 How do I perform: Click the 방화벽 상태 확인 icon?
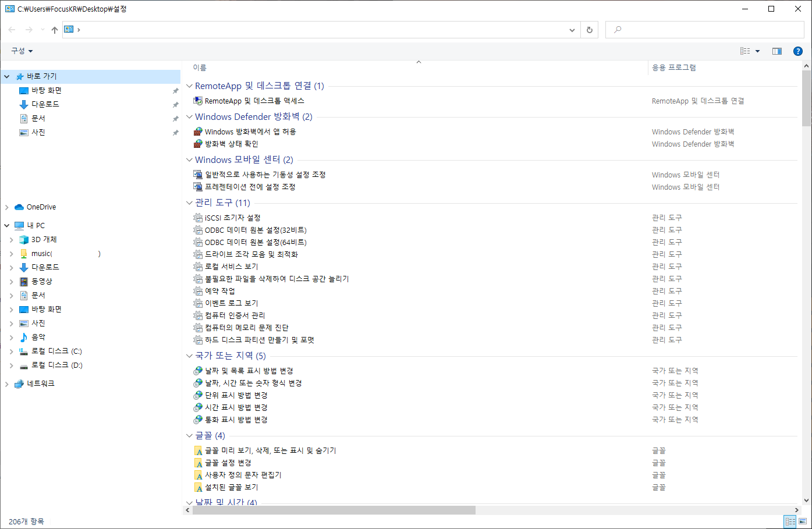pyautogui.click(x=198, y=144)
